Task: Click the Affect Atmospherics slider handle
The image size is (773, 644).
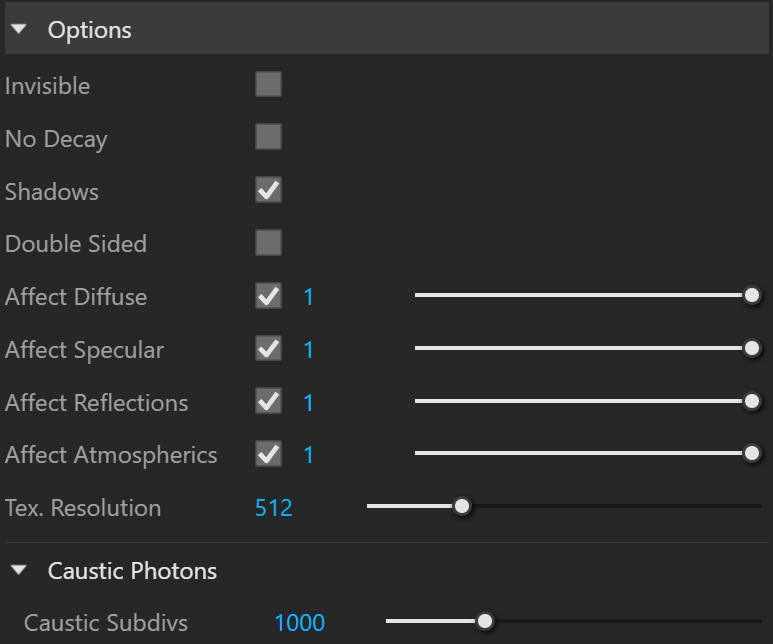Action: tap(752, 453)
